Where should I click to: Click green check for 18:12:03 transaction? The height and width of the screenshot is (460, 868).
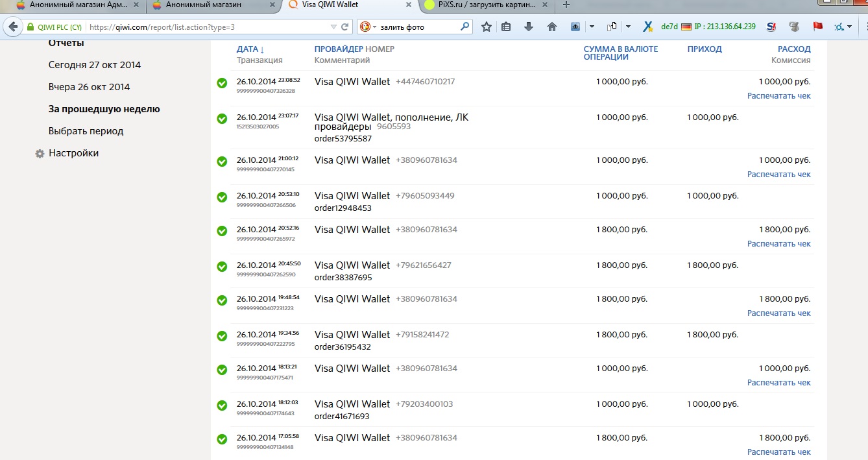tap(222, 405)
